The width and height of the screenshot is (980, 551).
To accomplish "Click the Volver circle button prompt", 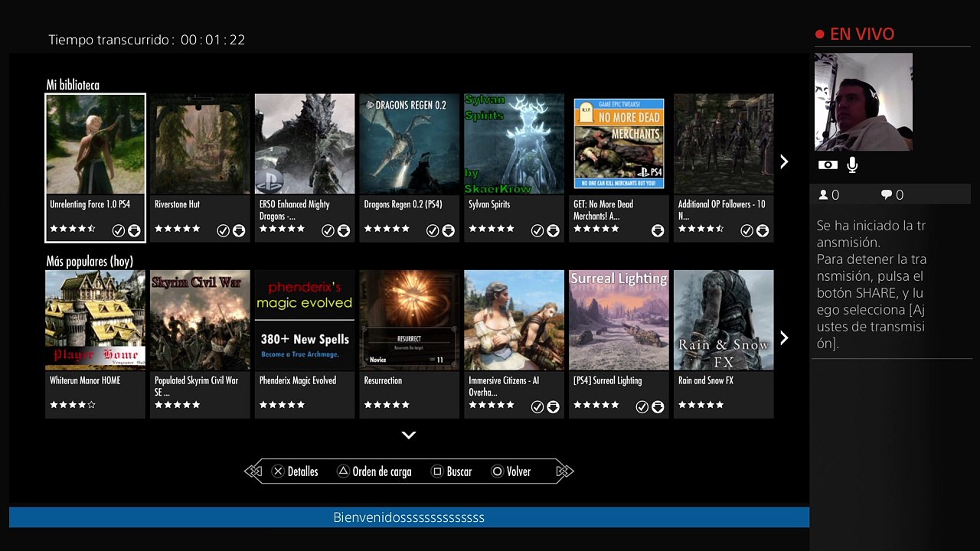I will (x=511, y=471).
